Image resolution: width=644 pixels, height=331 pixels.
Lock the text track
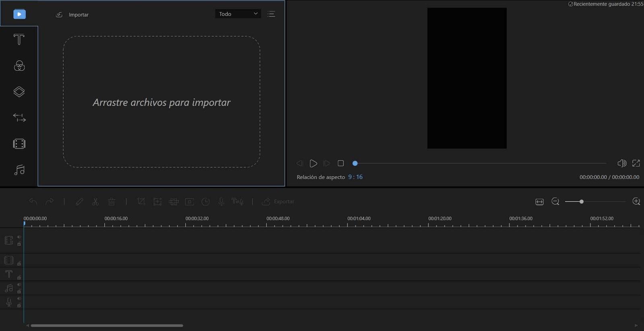pyautogui.click(x=19, y=278)
